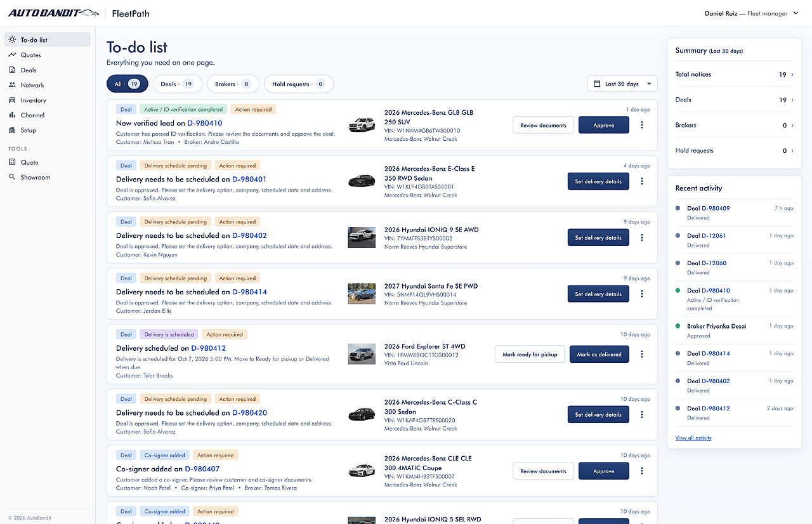Click the calendar icon in date range selector
Viewport: 812px width, 524px height.
(x=597, y=84)
